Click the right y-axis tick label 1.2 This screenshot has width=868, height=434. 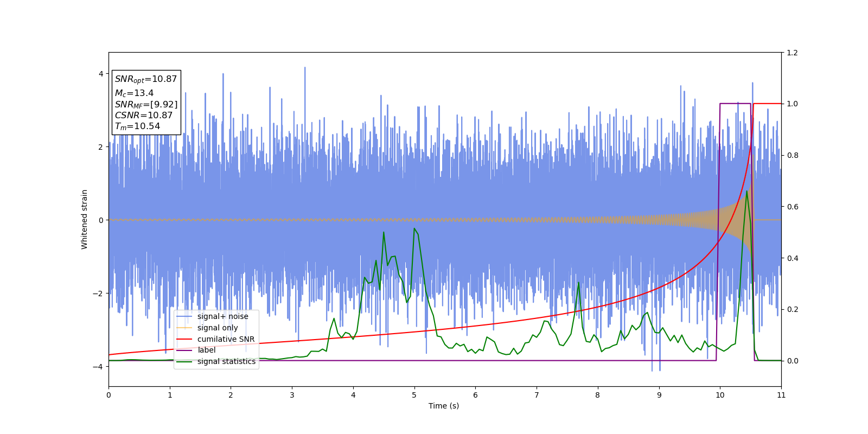792,53
